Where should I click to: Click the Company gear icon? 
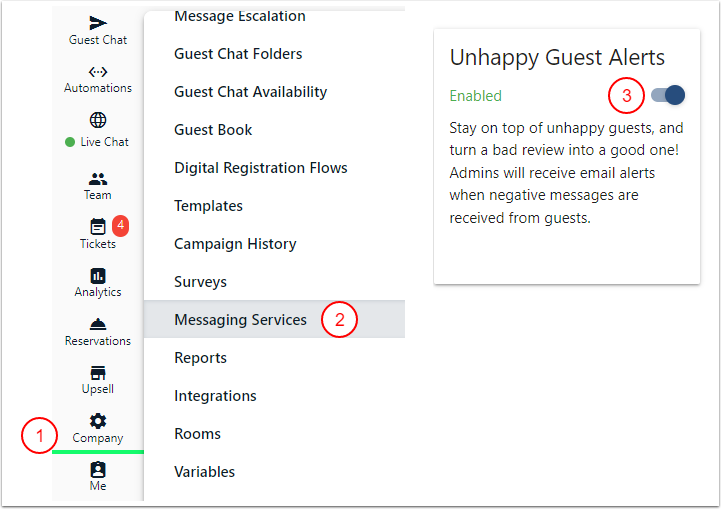98,421
